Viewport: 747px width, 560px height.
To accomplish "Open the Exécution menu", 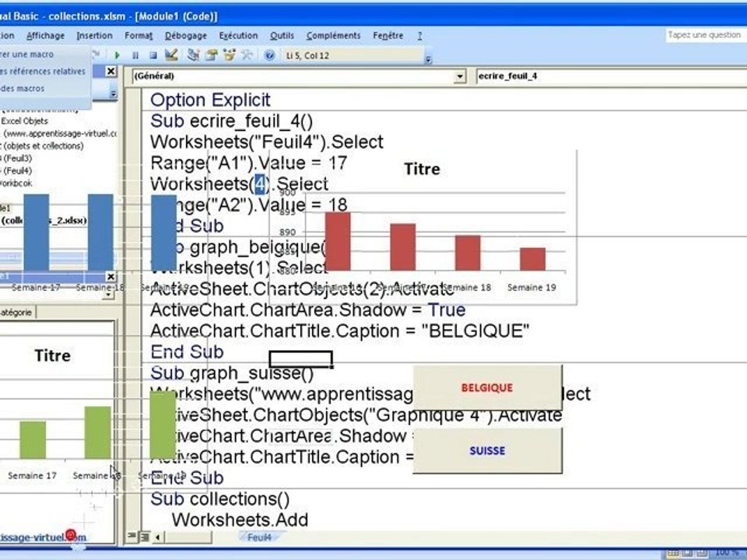I will (x=238, y=36).
